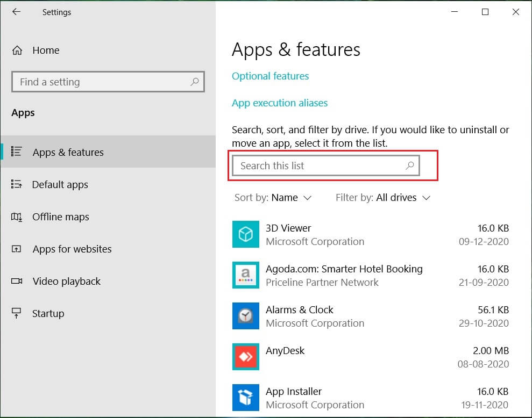Open the Sort by Name dropdown
Viewport: 532px width, 418px height.
pyautogui.click(x=291, y=198)
